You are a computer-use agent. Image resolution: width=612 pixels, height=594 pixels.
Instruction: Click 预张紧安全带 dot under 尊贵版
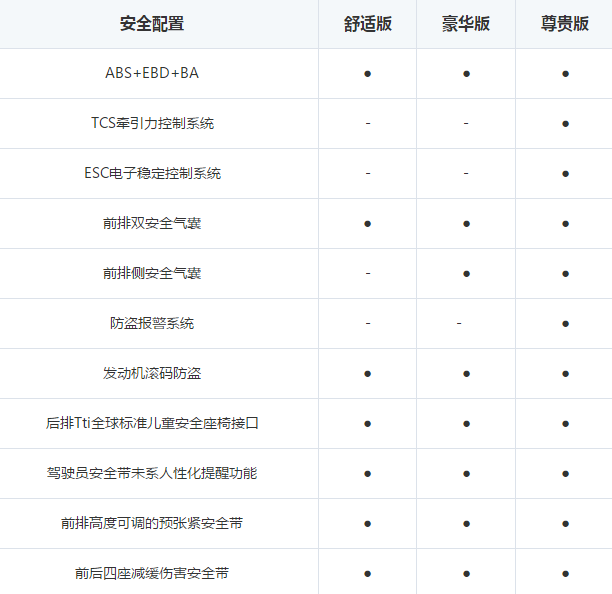point(565,524)
